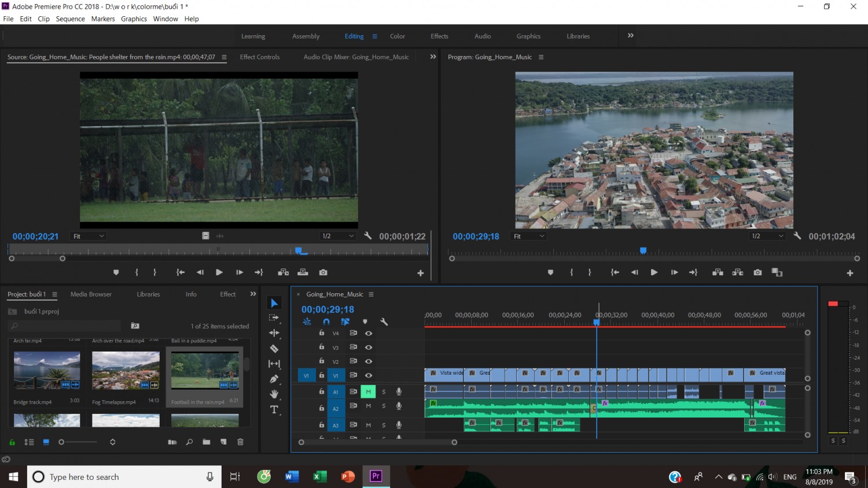Viewport: 868px width, 488px height.
Task: Click Program monitor playhead scrubber
Action: (x=643, y=250)
